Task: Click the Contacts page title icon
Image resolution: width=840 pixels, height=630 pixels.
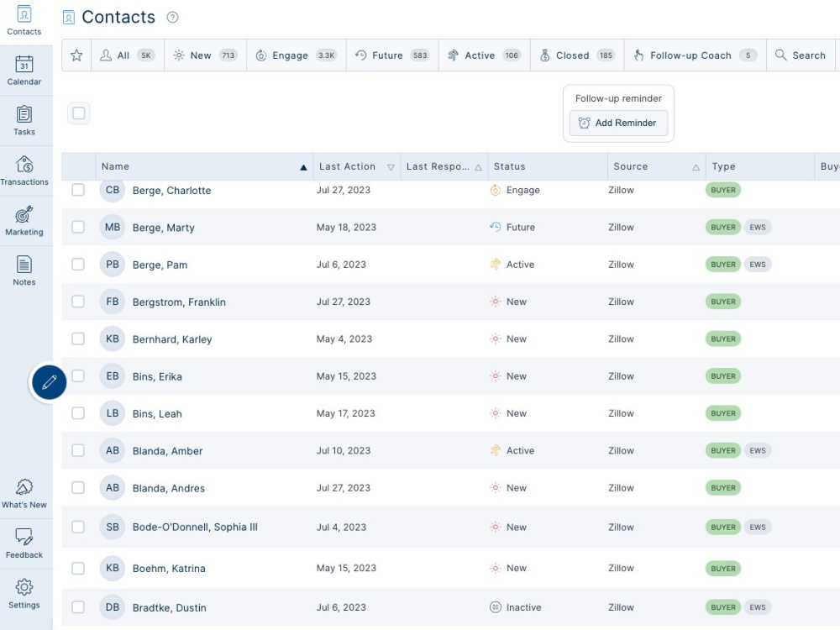Action: [69, 18]
